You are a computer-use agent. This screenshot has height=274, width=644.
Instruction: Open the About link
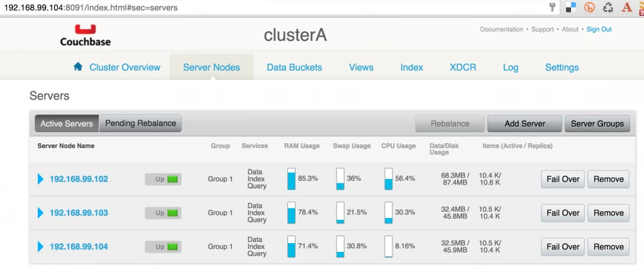[570, 29]
